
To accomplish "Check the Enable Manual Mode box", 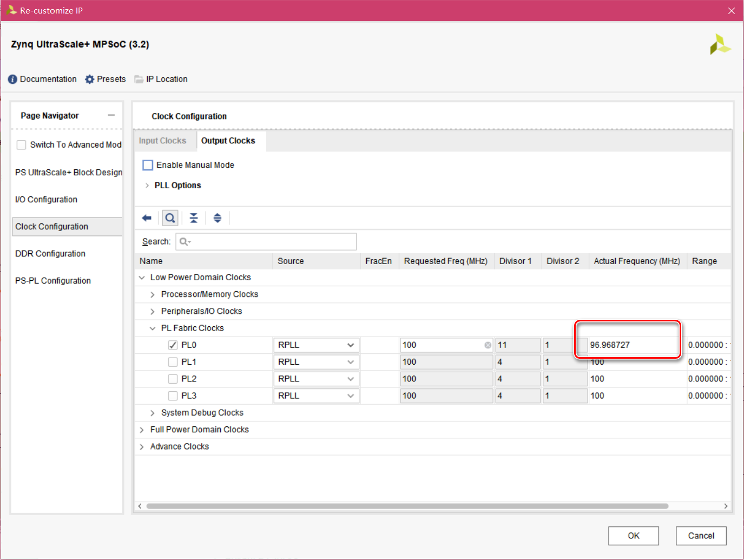I will click(148, 165).
